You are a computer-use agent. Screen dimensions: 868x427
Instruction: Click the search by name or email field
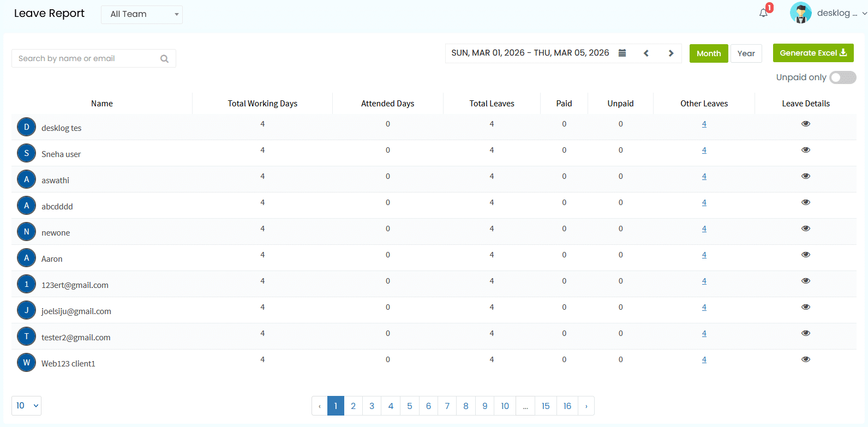click(x=94, y=58)
